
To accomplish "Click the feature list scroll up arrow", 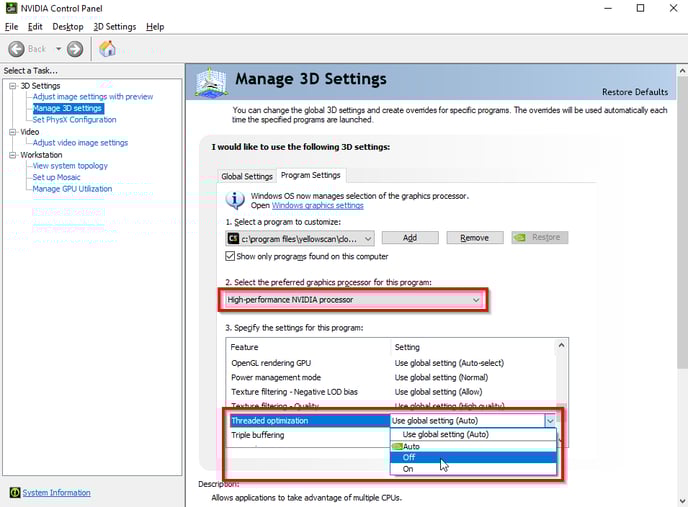I will pos(561,345).
